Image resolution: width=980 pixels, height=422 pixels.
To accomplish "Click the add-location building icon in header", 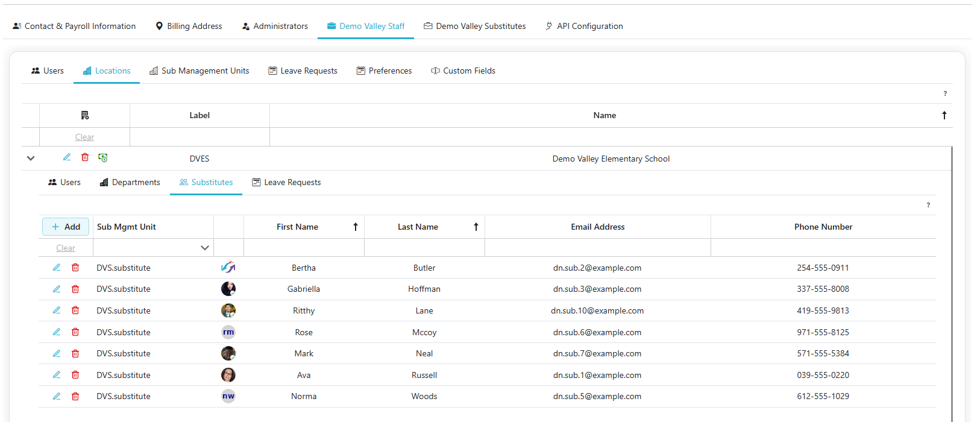I will (85, 115).
